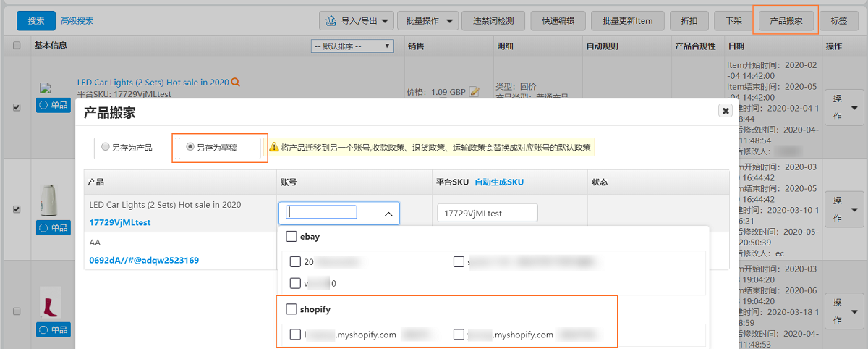This screenshot has width=868, height=349.
Task: Uncheck the second product row checkbox
Action: (x=17, y=209)
